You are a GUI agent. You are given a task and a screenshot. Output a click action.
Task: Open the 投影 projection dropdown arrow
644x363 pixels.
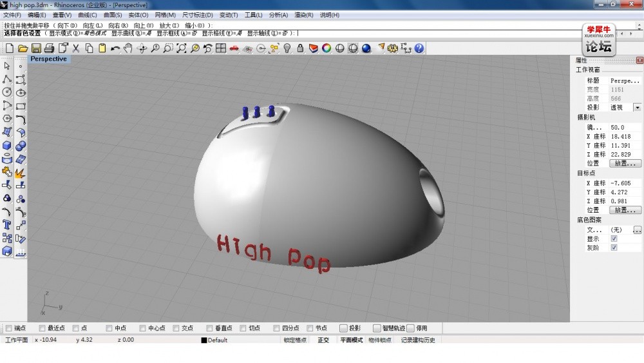pyautogui.click(x=638, y=108)
